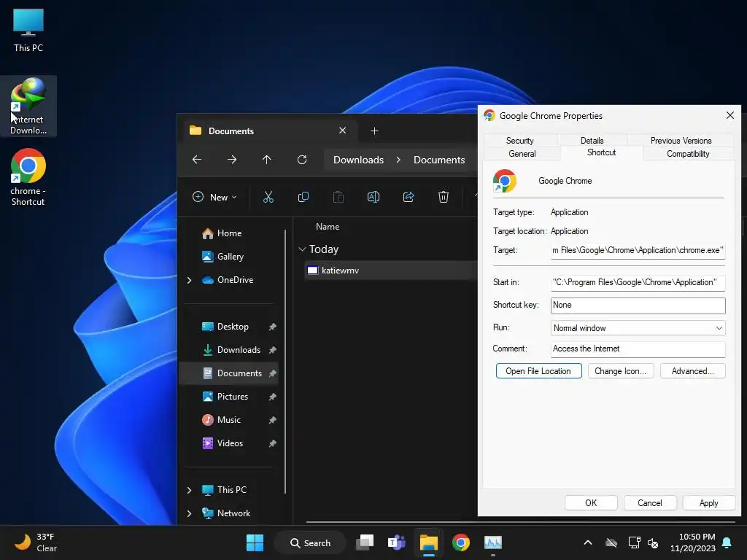Click into the Start in field
Viewport: 747px width, 560px height.
pyautogui.click(x=638, y=282)
